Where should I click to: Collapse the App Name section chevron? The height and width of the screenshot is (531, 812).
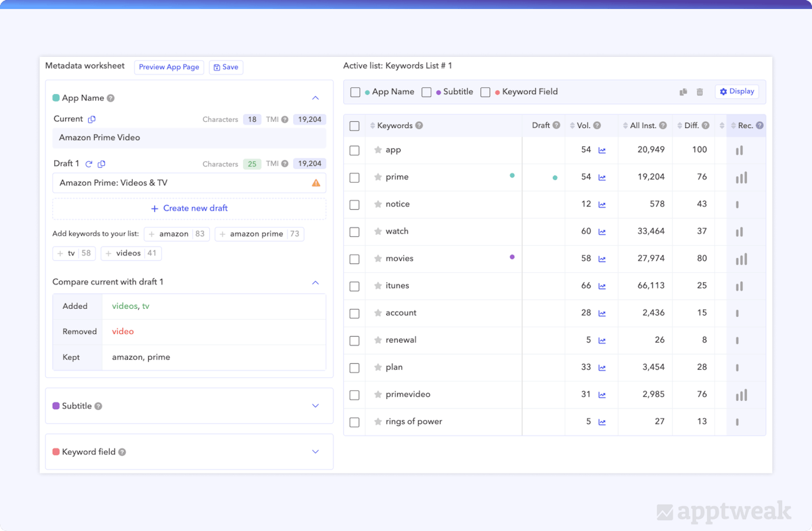(315, 98)
